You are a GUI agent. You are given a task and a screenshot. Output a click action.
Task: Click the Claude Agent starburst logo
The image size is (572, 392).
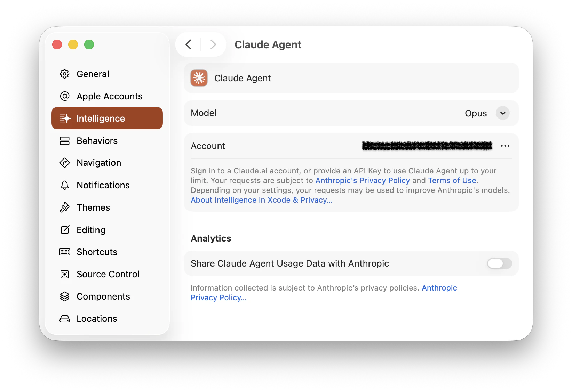point(199,78)
